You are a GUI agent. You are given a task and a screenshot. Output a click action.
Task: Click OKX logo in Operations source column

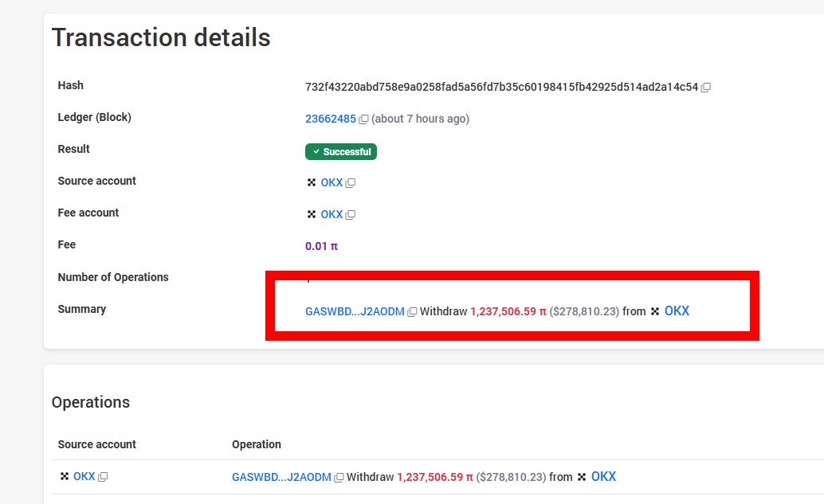(x=64, y=476)
